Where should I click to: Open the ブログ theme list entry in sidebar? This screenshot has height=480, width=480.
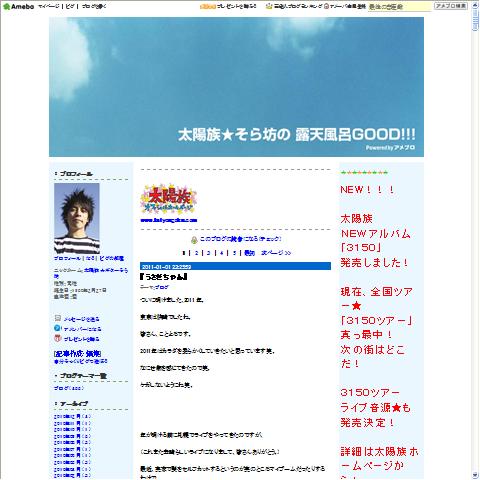click(x=69, y=388)
